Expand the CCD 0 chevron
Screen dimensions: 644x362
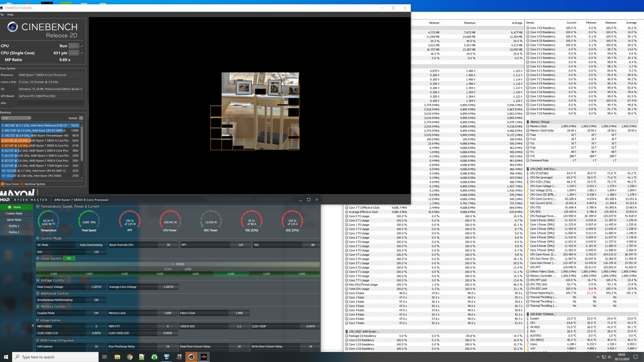click(x=173, y=264)
